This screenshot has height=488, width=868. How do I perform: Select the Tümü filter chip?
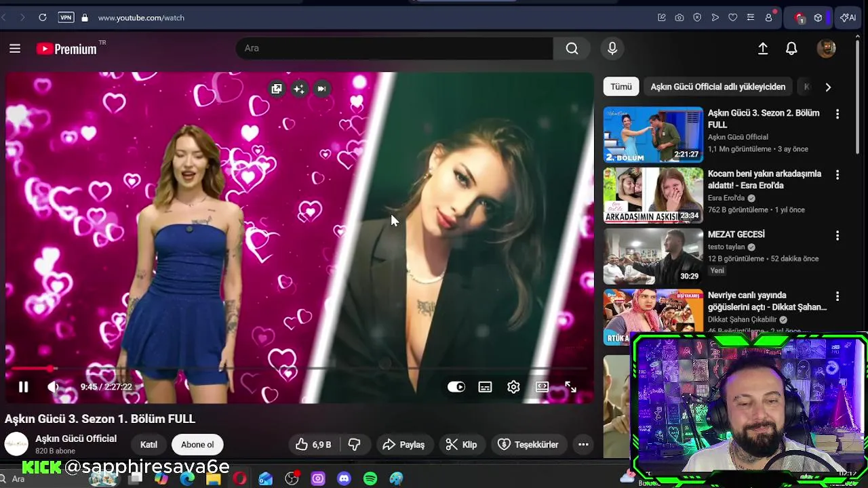tap(621, 87)
